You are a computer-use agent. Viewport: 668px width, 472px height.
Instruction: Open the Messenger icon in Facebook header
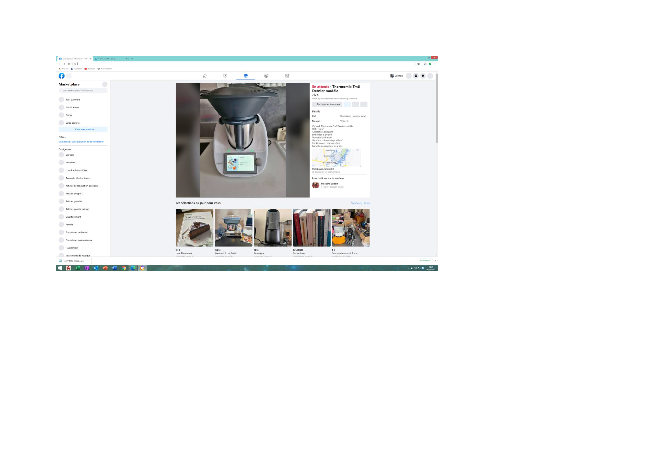point(416,76)
